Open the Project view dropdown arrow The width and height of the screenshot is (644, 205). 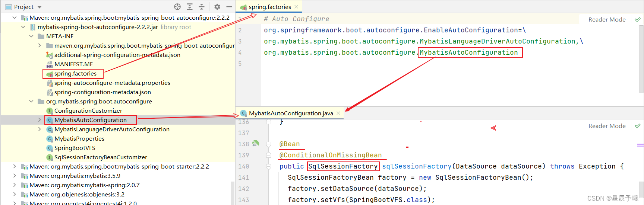40,7
